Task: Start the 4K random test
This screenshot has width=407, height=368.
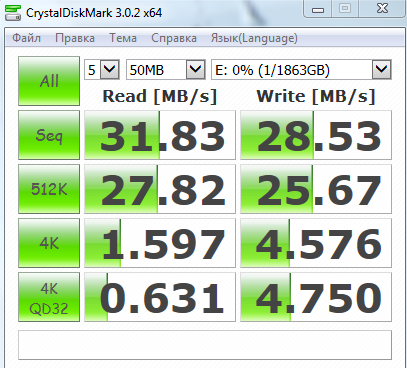Action: click(49, 243)
